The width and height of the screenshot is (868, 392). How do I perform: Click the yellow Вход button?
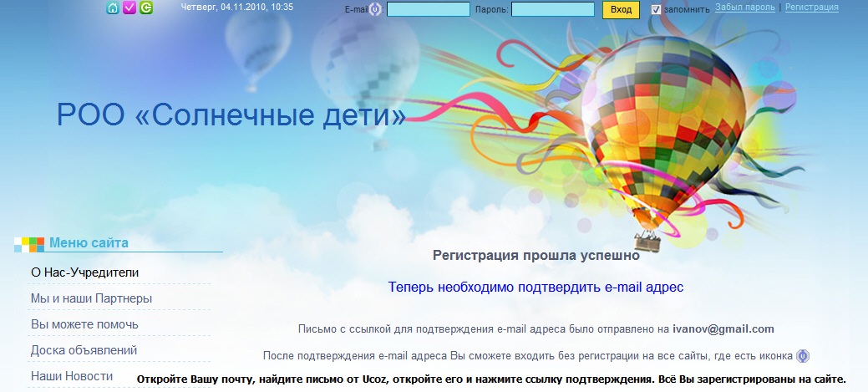[x=621, y=10]
